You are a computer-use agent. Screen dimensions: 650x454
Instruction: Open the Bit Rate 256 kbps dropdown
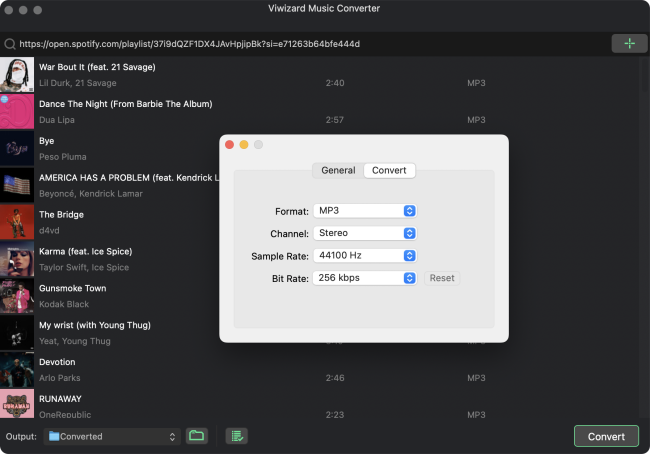[x=365, y=278]
